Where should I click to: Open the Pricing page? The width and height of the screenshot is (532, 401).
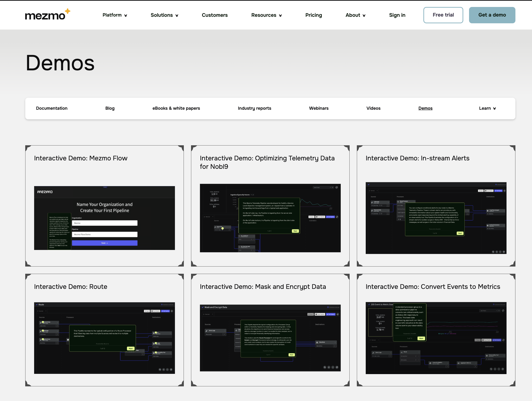pyautogui.click(x=313, y=15)
